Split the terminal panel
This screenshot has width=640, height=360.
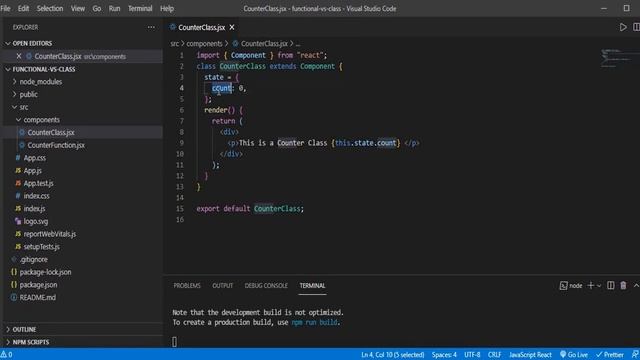click(x=611, y=286)
